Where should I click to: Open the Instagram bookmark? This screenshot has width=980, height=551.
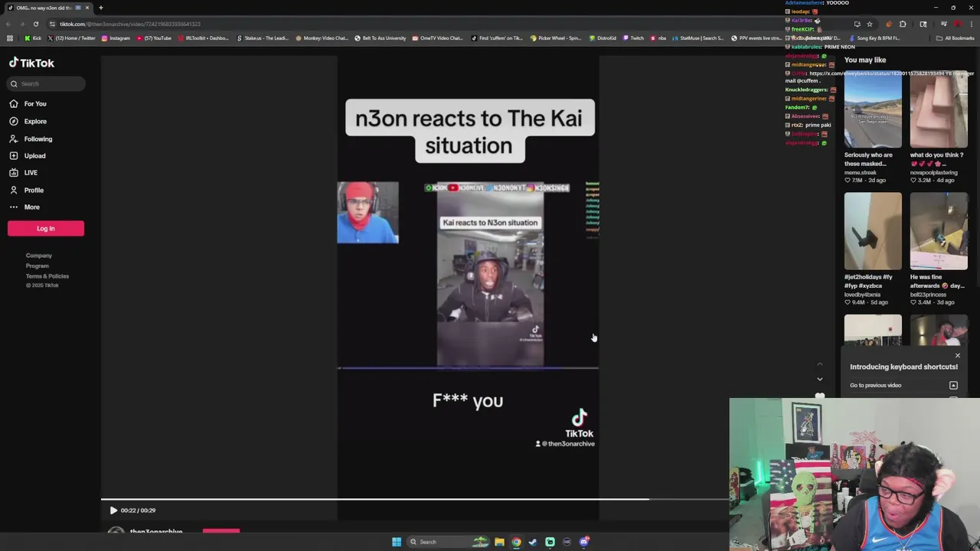pyautogui.click(x=116, y=38)
